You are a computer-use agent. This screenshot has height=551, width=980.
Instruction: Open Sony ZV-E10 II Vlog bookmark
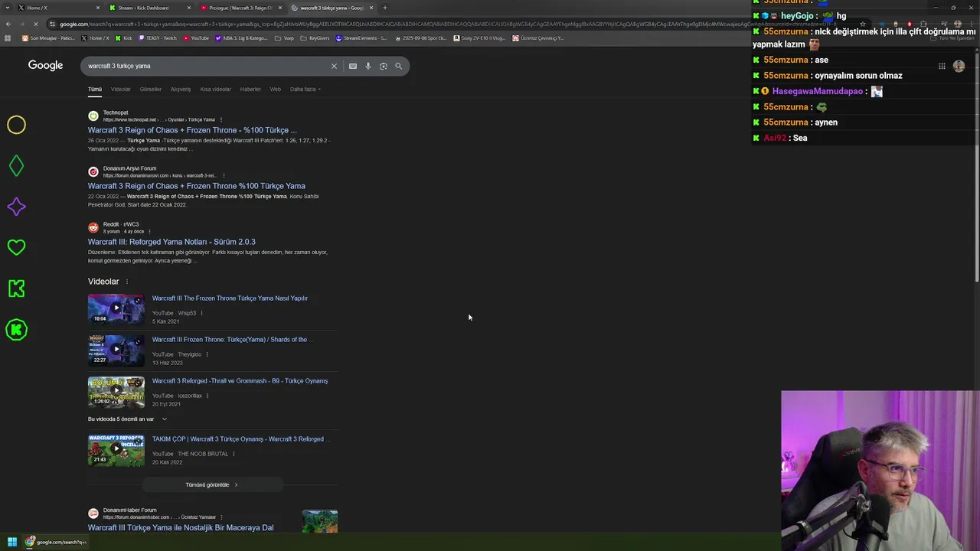click(x=479, y=37)
